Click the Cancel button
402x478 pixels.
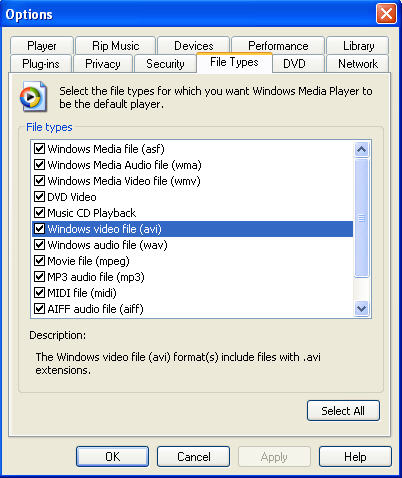point(193,456)
